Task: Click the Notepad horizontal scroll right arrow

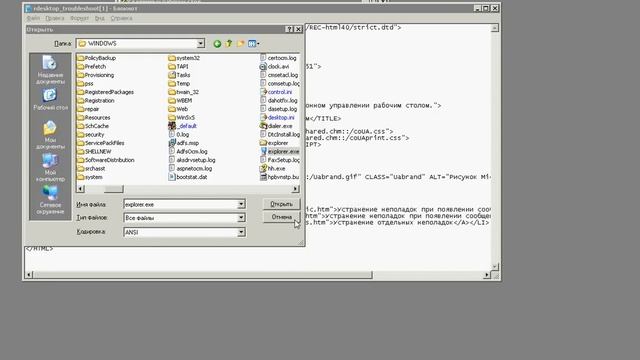Action: [487, 275]
